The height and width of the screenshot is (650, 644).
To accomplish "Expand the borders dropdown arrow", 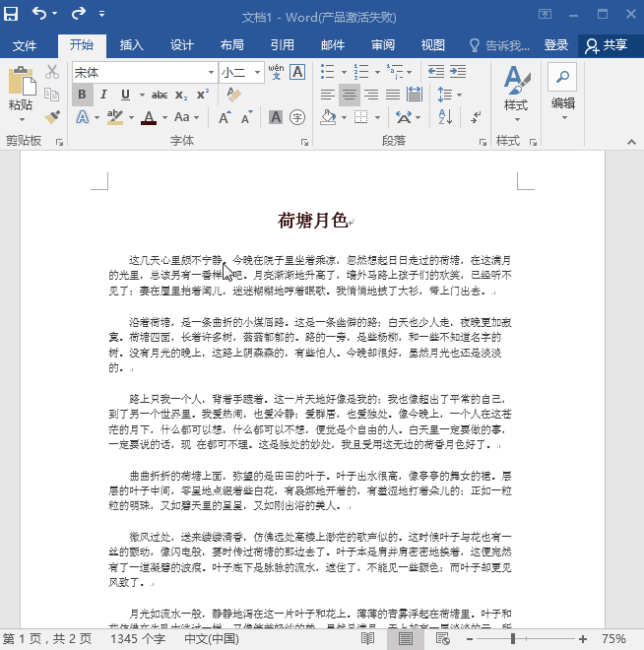I will 377,118.
